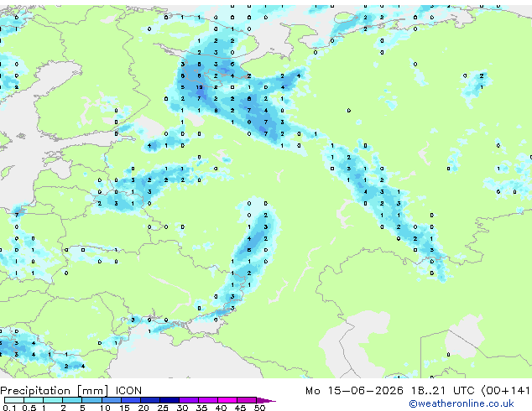
Task: Click the '15' legend scale label
Action: click(x=124, y=408)
